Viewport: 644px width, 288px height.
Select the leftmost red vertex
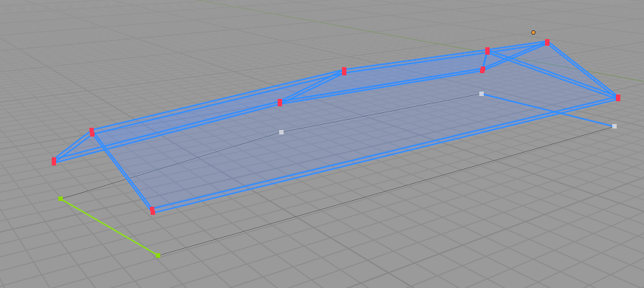click(x=54, y=161)
